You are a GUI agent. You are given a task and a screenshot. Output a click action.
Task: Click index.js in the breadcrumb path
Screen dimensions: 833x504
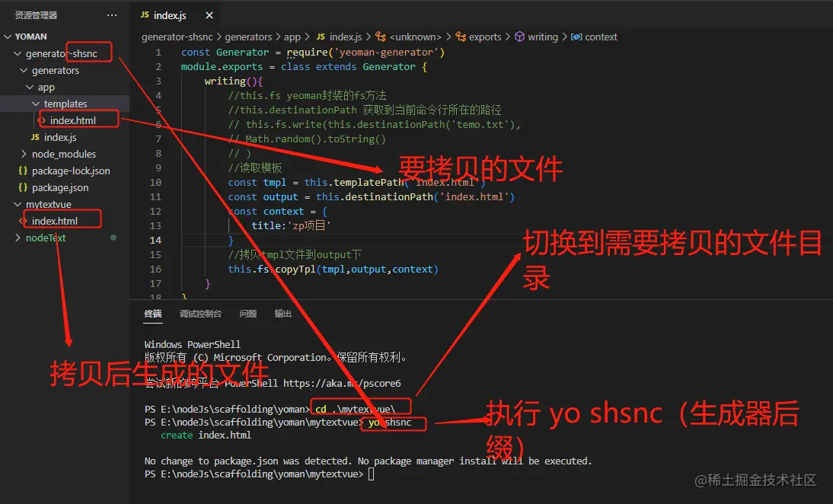(x=346, y=37)
